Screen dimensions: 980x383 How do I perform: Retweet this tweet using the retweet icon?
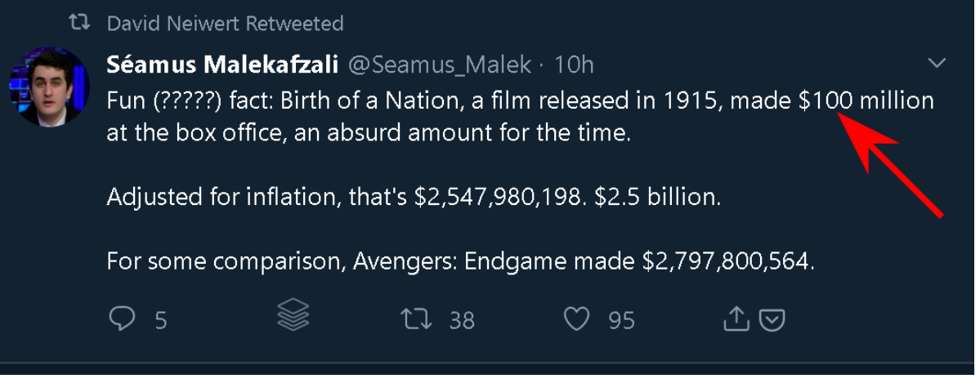click(x=416, y=318)
